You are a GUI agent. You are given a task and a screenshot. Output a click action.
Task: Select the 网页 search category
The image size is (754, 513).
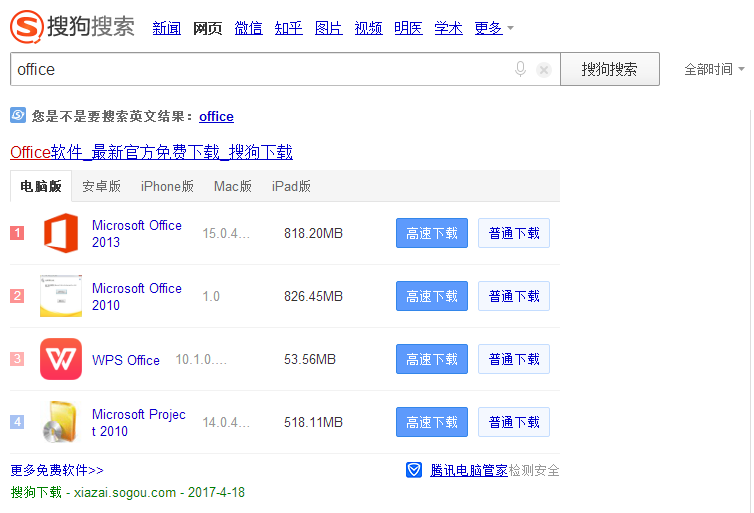pos(207,28)
